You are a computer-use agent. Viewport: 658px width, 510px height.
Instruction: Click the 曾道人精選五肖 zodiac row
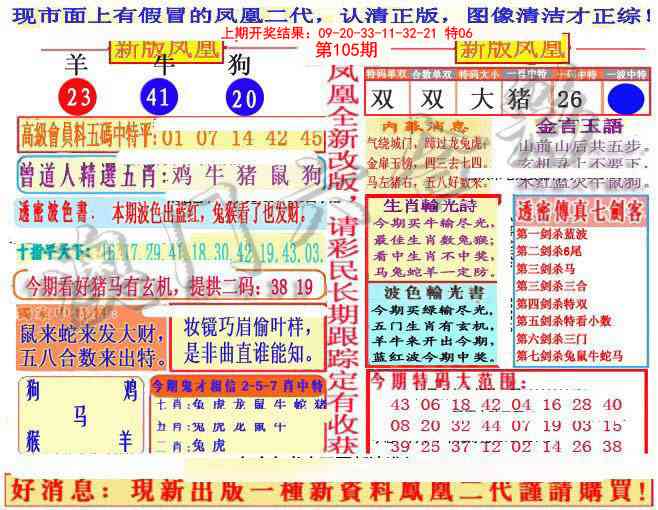click(171, 175)
